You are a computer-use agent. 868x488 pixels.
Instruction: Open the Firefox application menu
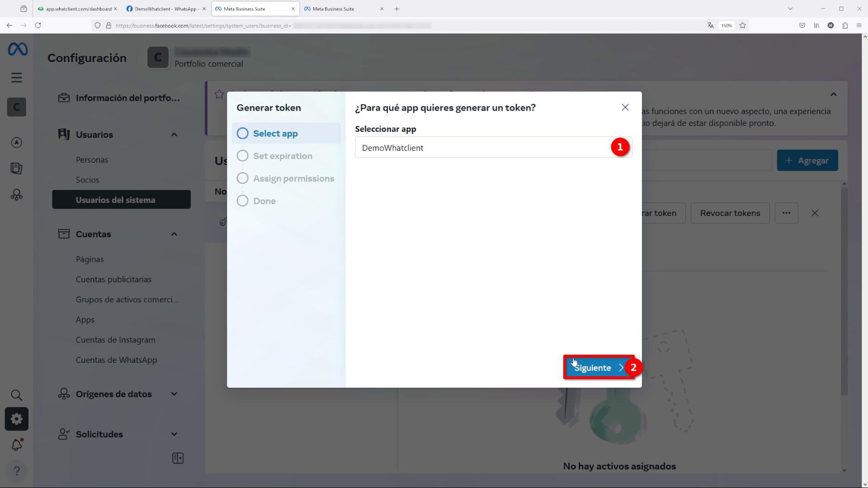point(859,25)
